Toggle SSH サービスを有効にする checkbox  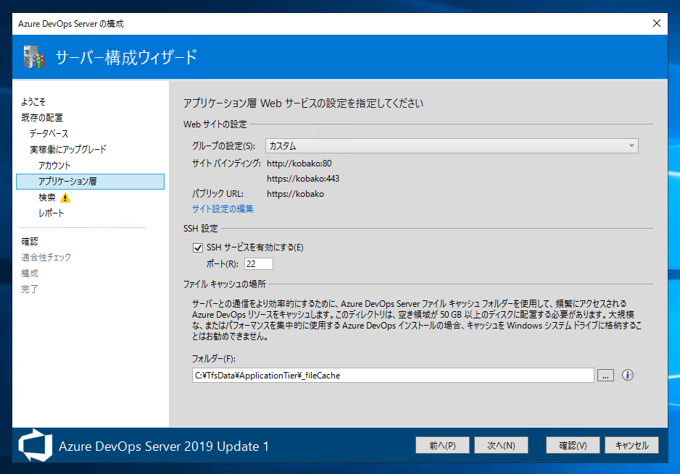click(198, 248)
